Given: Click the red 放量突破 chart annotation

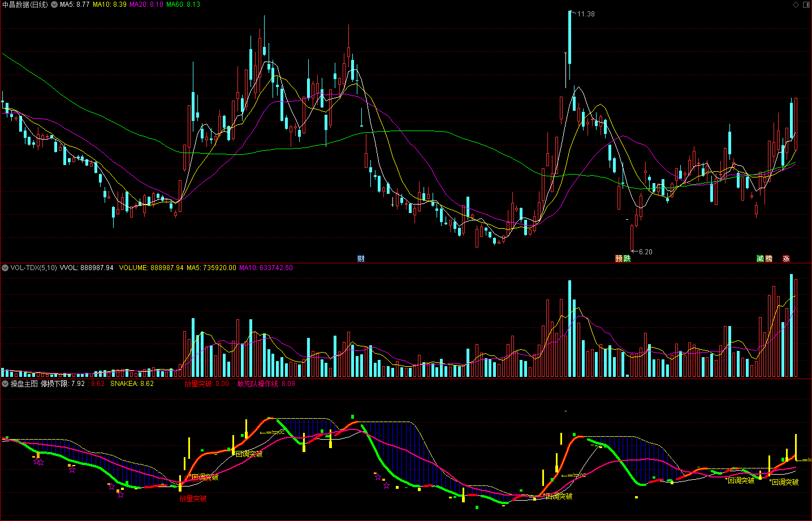Looking at the screenshot, I should click(x=193, y=499).
